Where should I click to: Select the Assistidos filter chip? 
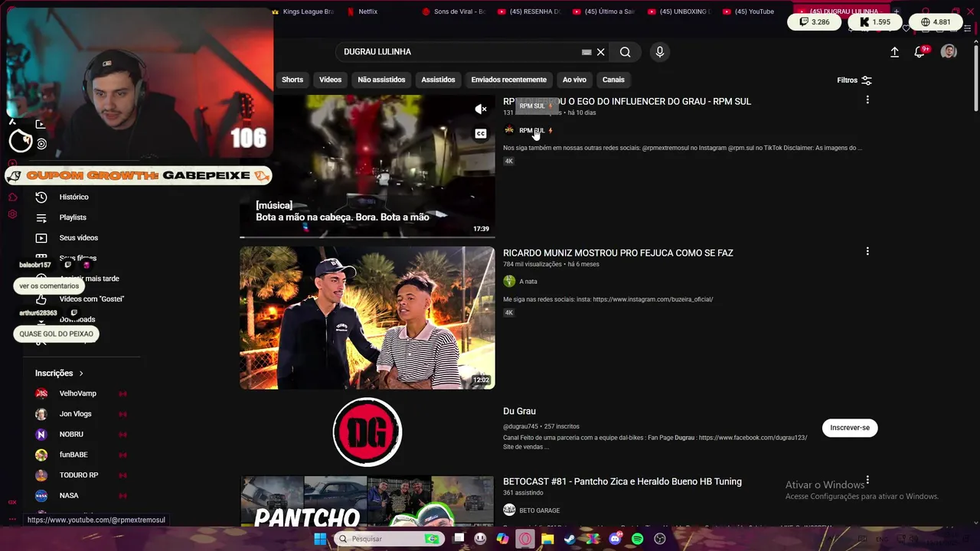[x=438, y=80]
